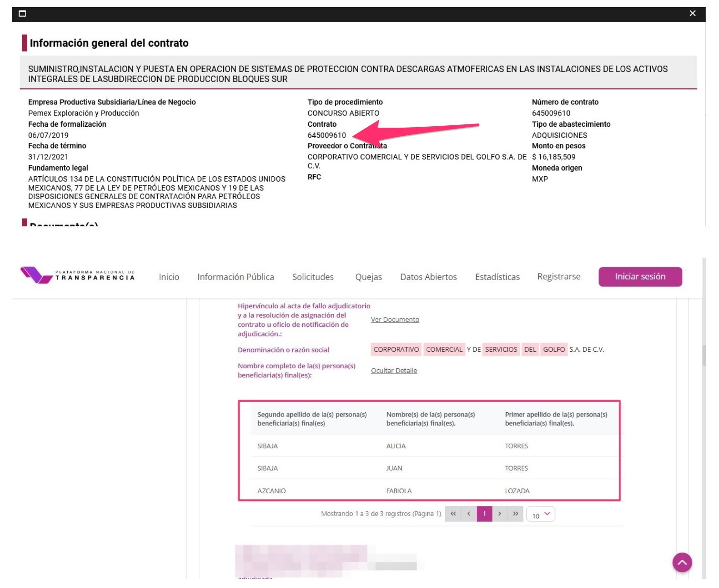Click the name FABIOLA in the beneficiaries table

coord(399,491)
